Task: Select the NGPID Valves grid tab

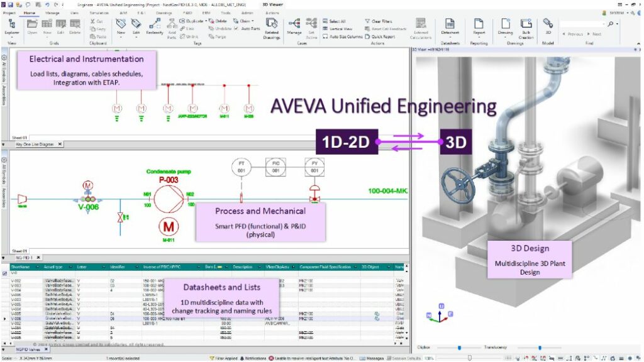Action: click(x=28, y=349)
